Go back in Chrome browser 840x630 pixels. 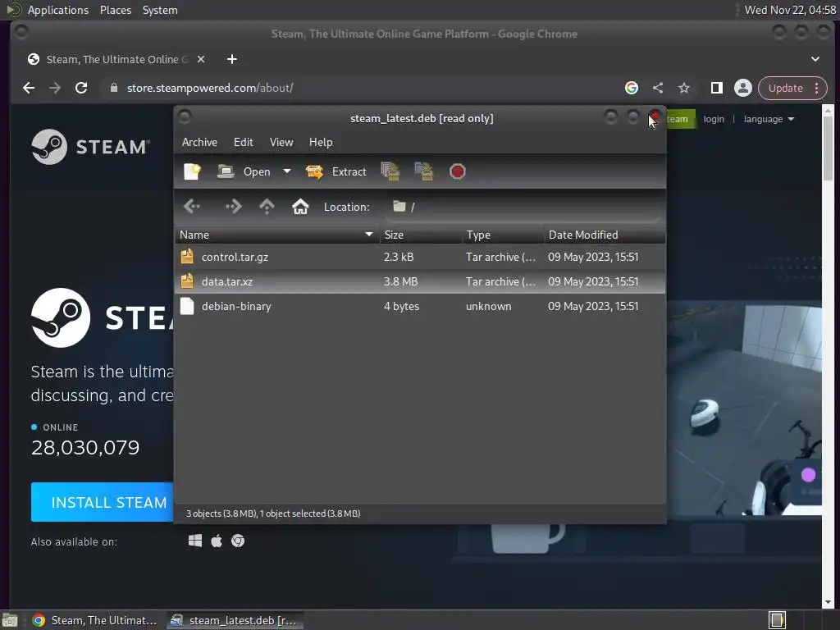pos(29,88)
